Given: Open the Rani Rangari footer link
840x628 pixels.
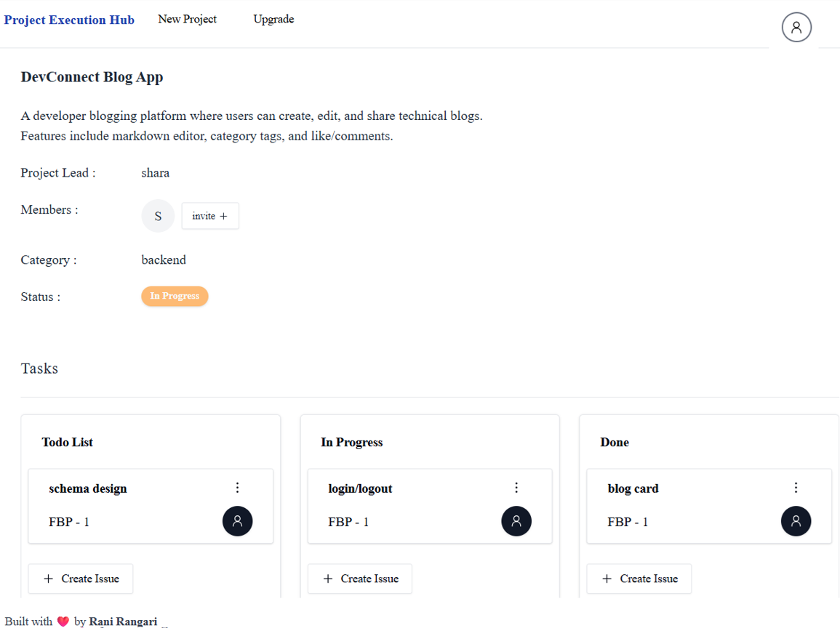Looking at the screenshot, I should 123,621.
